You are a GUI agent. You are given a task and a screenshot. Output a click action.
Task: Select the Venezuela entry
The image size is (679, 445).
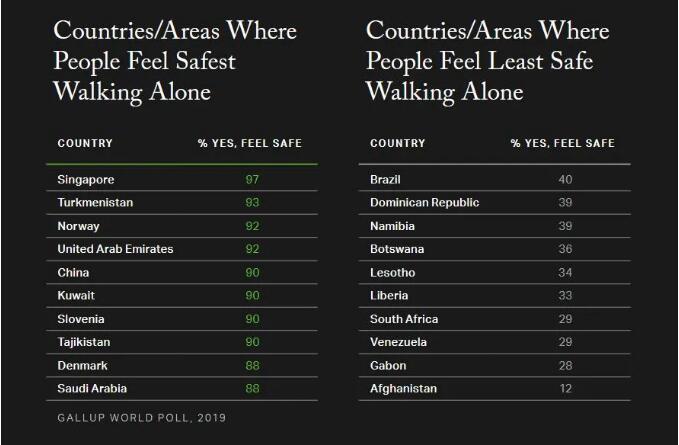point(398,342)
